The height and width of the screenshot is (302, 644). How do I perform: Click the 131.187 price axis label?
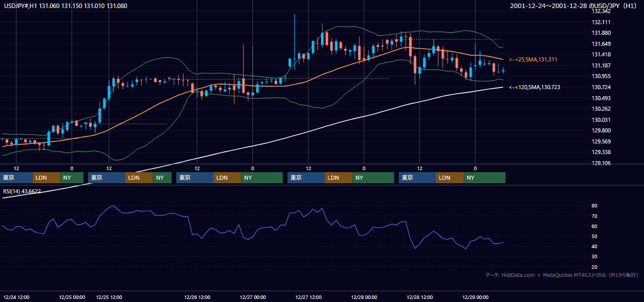(601, 66)
